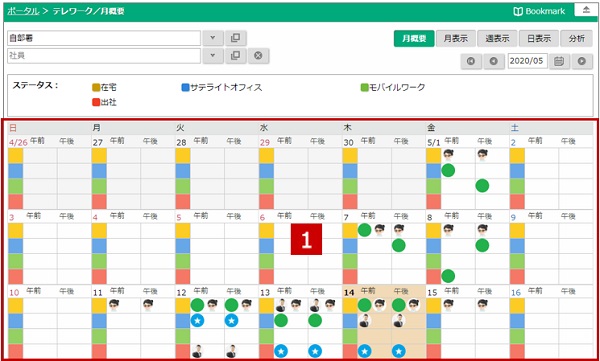
Task: Open the calendar date picker icon
Action: click(559, 61)
